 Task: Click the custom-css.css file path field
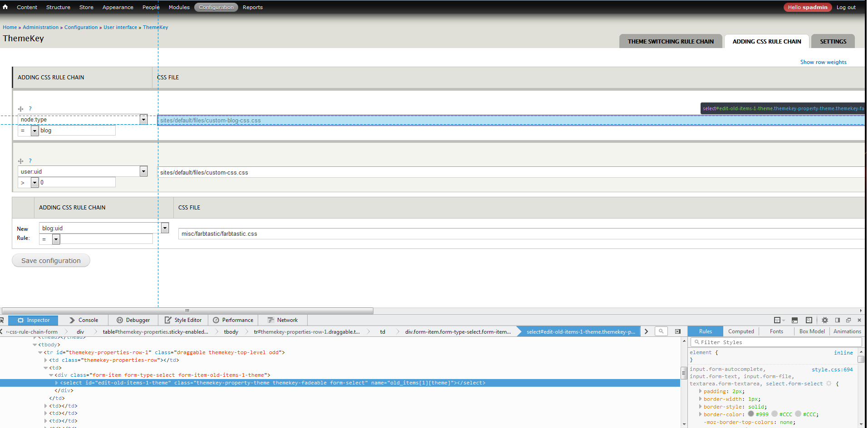(510, 172)
